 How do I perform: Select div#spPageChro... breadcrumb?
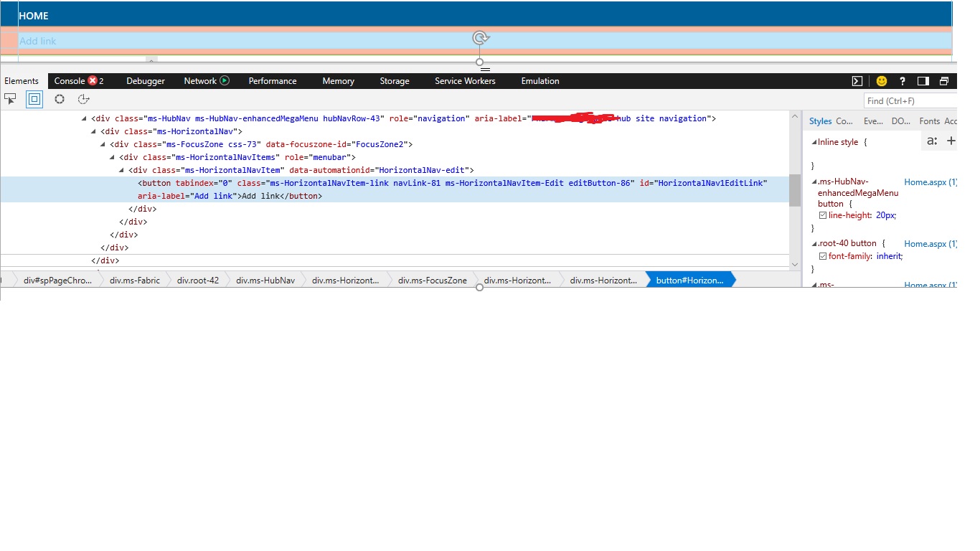pos(57,280)
